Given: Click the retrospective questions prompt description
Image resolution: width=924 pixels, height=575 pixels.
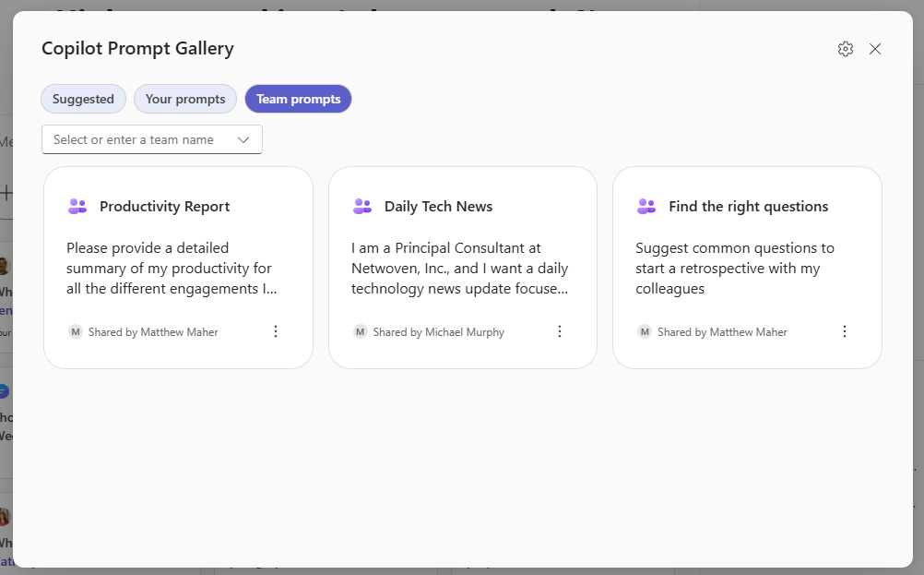Looking at the screenshot, I should click(735, 268).
